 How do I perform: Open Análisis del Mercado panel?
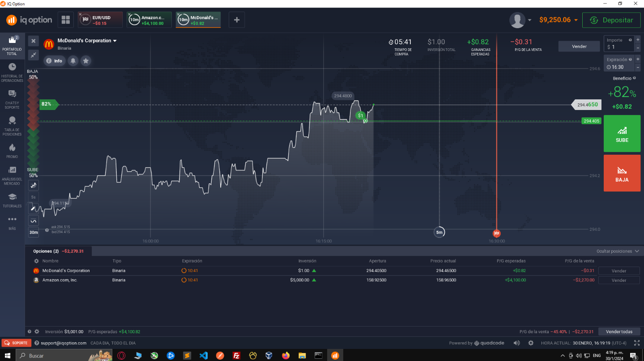coord(12,175)
